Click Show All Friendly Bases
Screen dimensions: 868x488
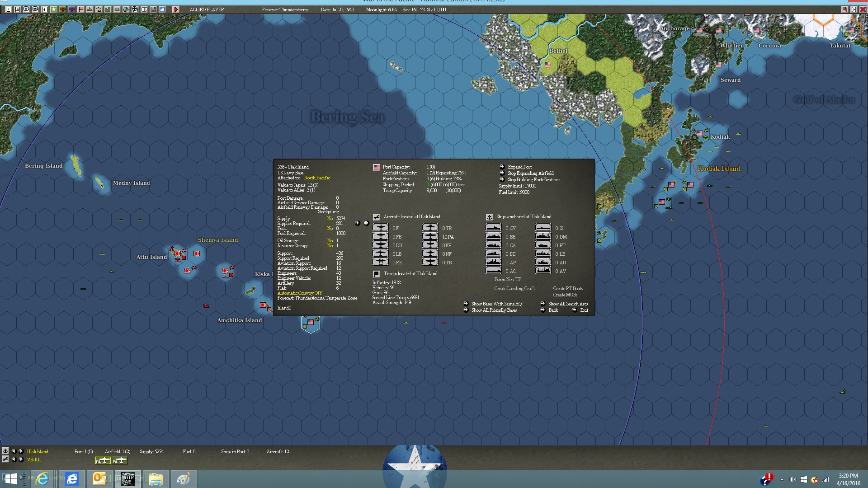(494, 310)
